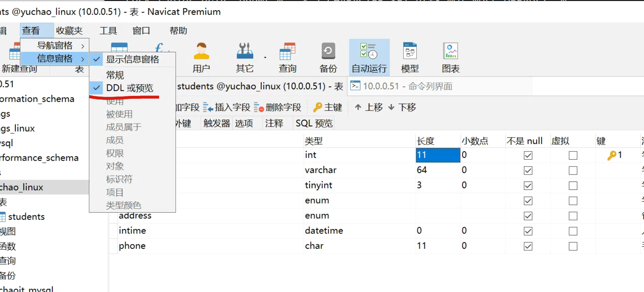The image size is (644, 292).
Task: Click 插入字段 insert field button
Action: coord(227,107)
